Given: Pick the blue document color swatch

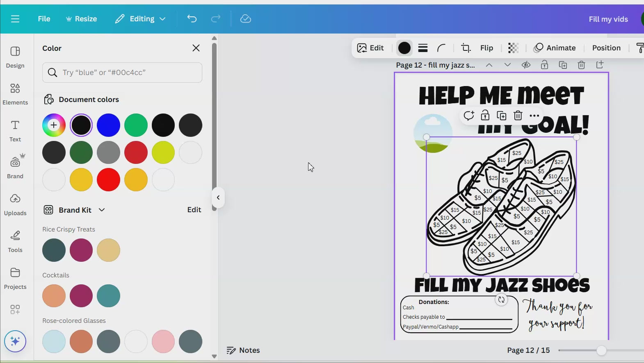Looking at the screenshot, I should click(108, 125).
